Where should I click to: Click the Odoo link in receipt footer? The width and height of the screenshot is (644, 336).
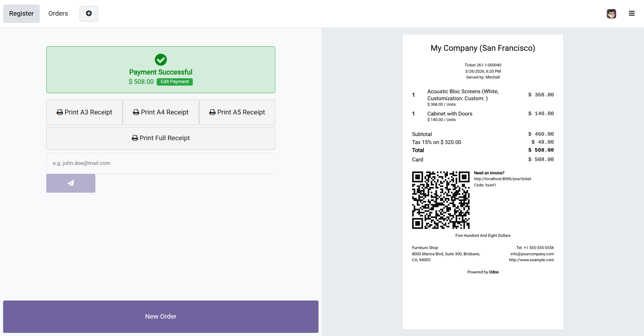click(494, 272)
